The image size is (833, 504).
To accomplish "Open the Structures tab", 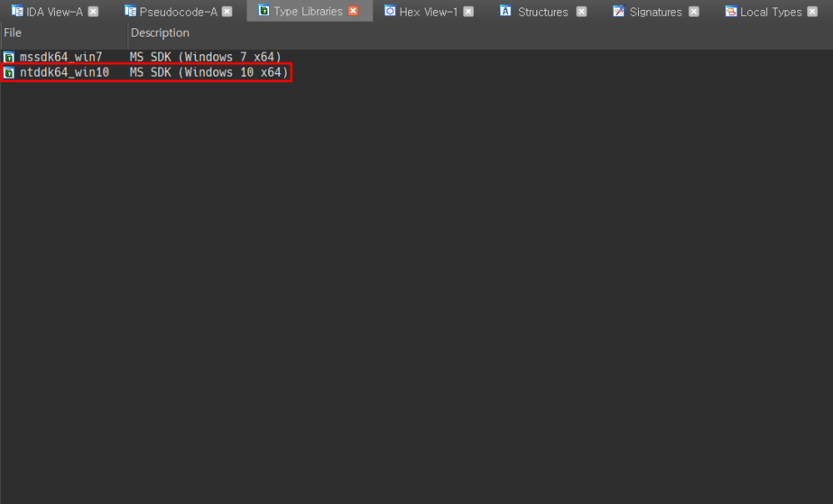I will coord(543,12).
